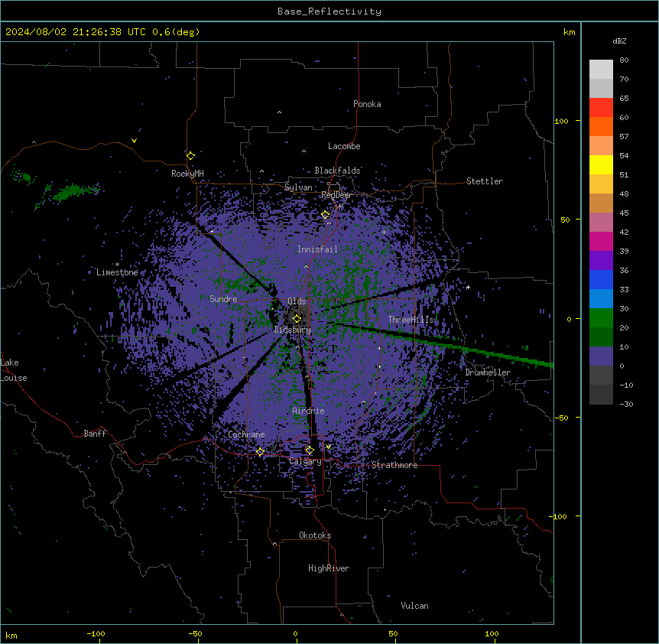The image size is (659, 644).
Task: Select the light gray 70-80 dBZ band
Action: pos(601,69)
